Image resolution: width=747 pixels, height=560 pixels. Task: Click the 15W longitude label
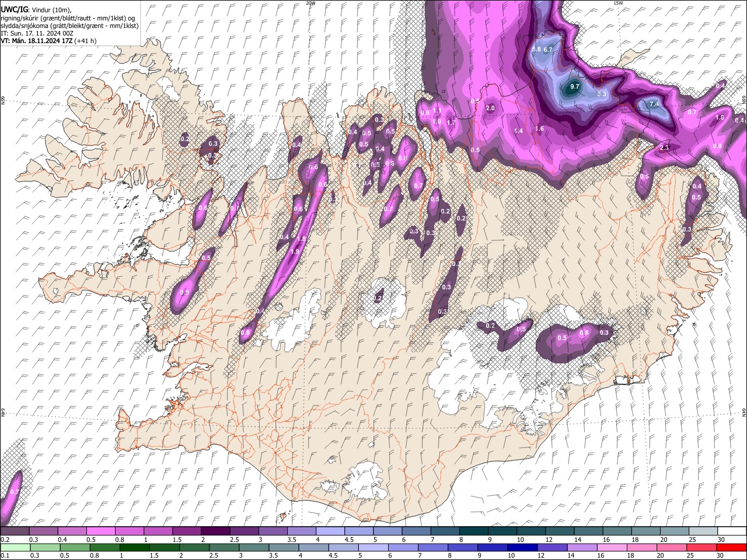click(x=618, y=3)
